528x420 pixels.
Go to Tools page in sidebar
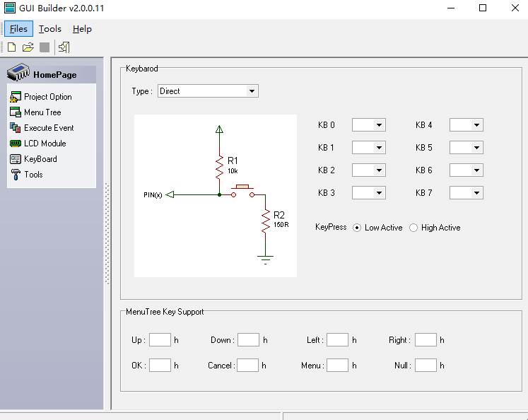tap(33, 175)
